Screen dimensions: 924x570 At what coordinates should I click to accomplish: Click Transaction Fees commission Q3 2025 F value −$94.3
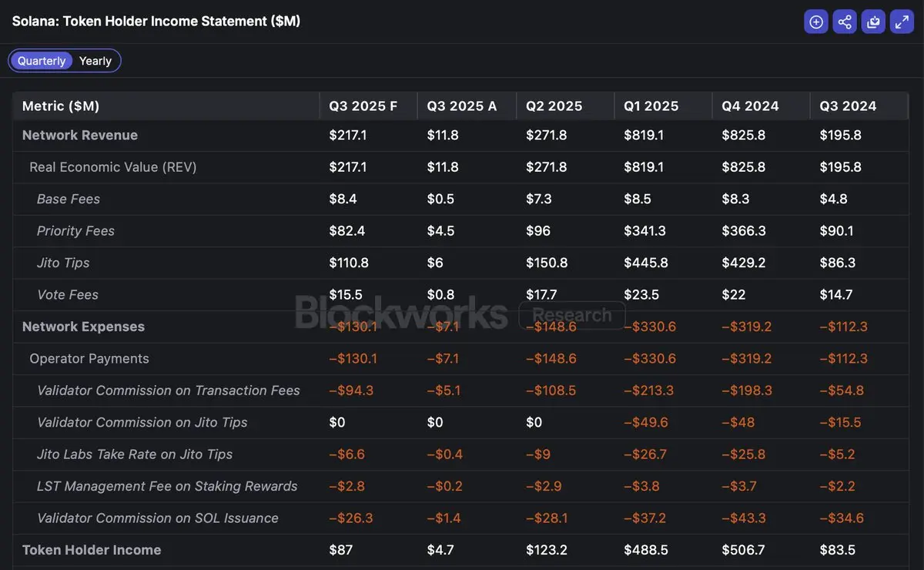click(x=351, y=391)
